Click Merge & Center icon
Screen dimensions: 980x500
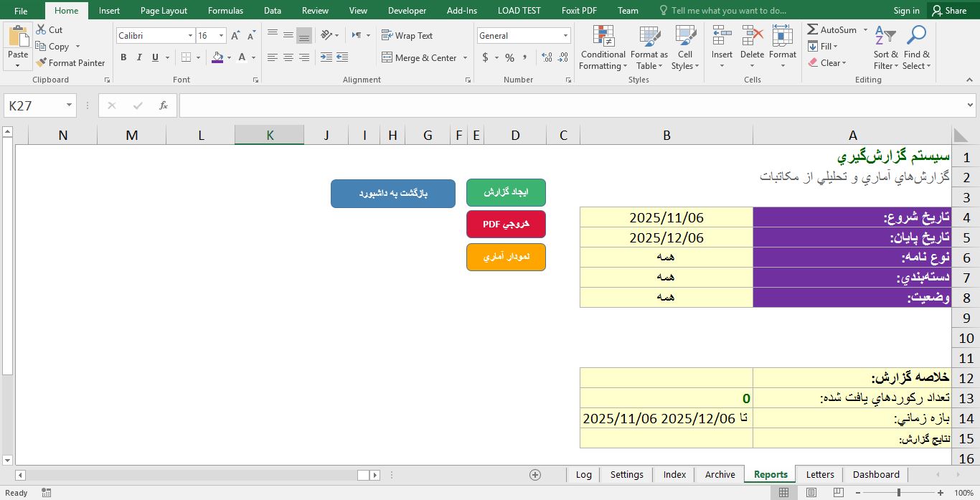coord(387,58)
